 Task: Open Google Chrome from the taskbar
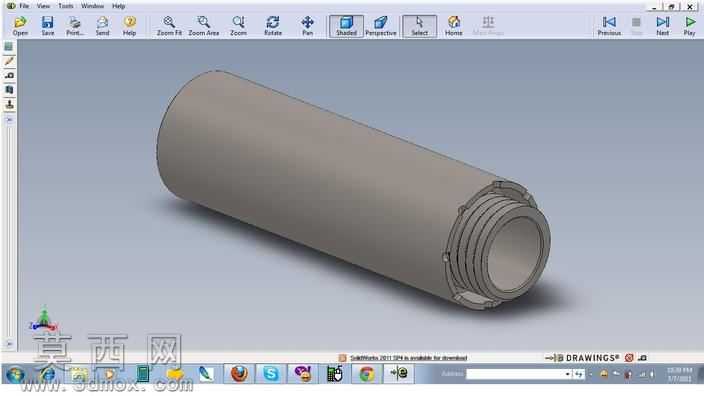tap(366, 374)
